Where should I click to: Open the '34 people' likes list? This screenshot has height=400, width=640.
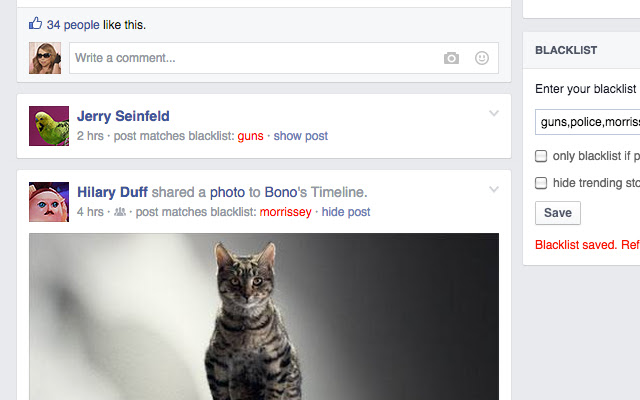tap(73, 25)
